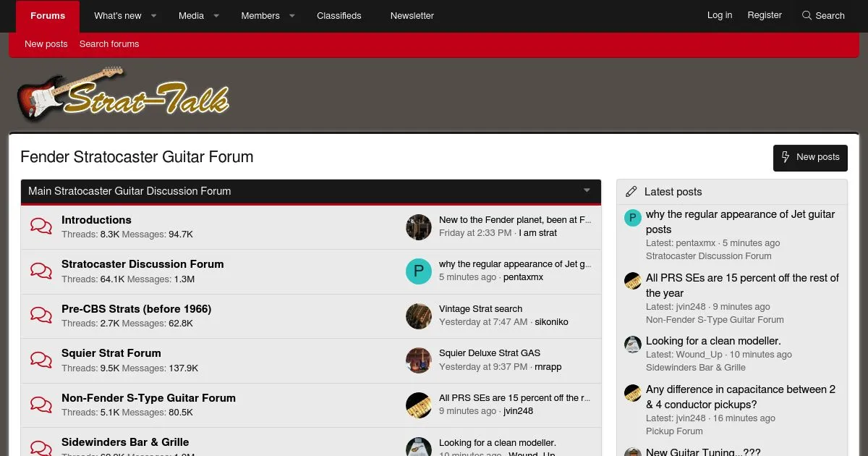Open the What's new menu item
This screenshot has width=868, height=456.
(x=118, y=16)
